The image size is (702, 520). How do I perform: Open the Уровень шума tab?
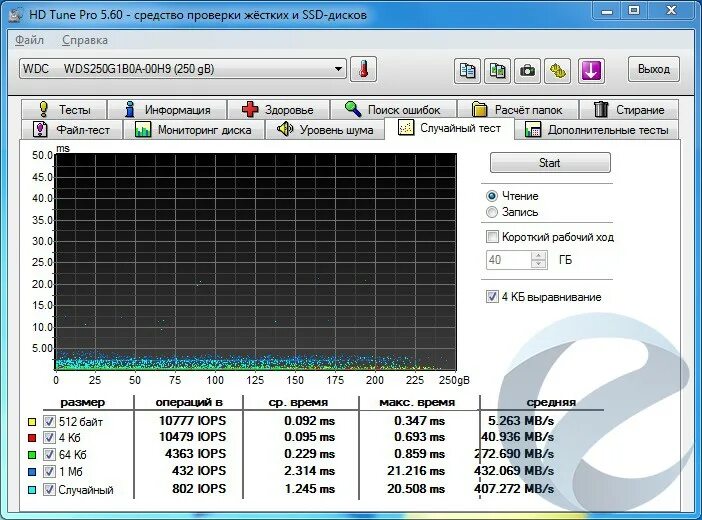coord(325,130)
